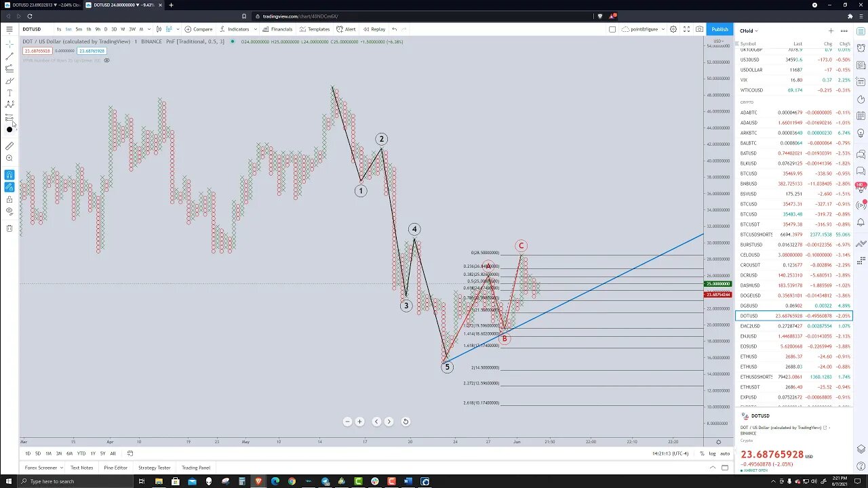
Task: Expand the Forex Screener dropdown
Action: [x=61, y=468]
